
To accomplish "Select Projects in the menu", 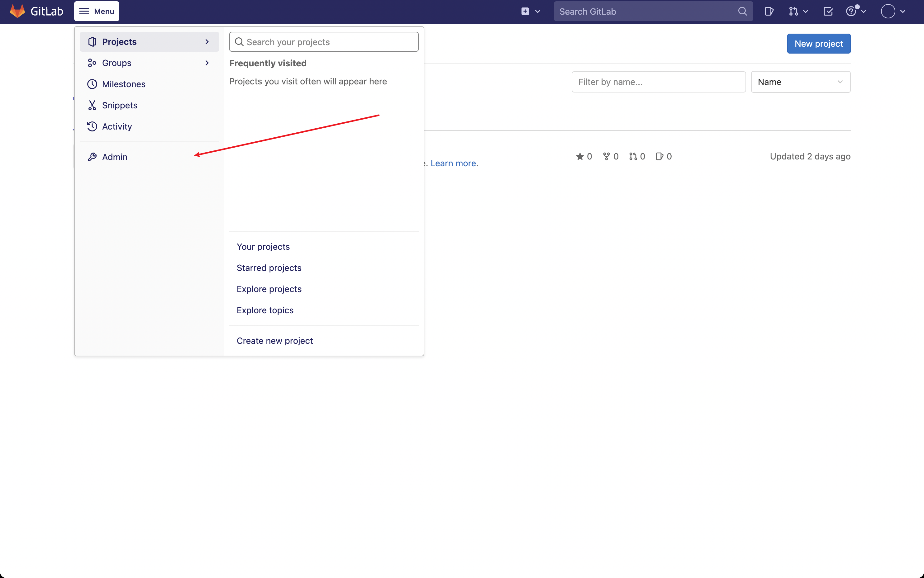I will pos(150,42).
